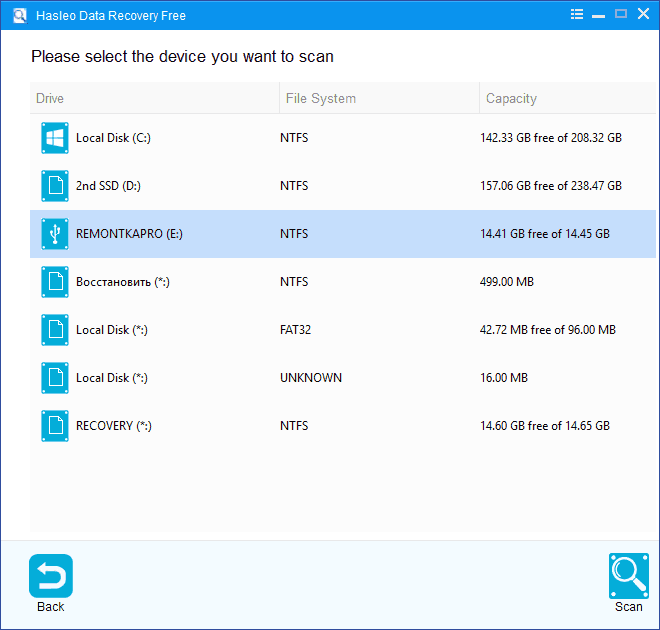
Task: Minimize the Hasleo Data Recovery window
Action: 600,15
